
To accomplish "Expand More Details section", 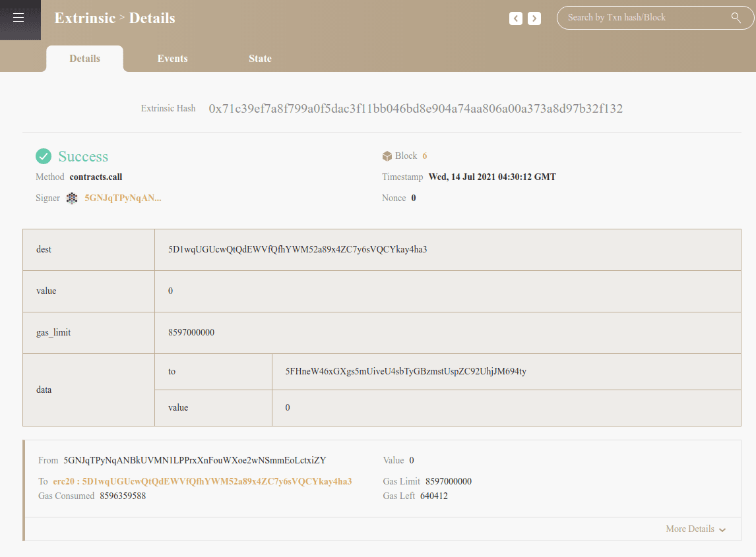I will pos(690,529).
